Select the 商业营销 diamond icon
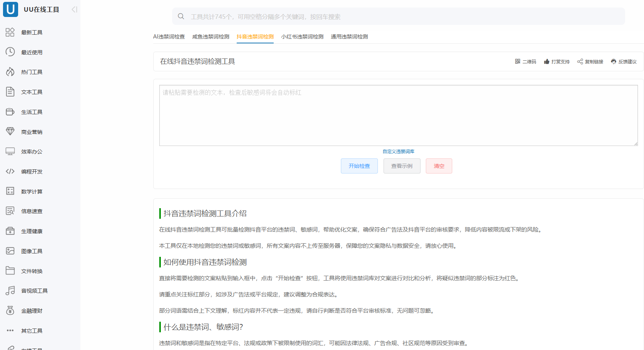 [x=10, y=132]
